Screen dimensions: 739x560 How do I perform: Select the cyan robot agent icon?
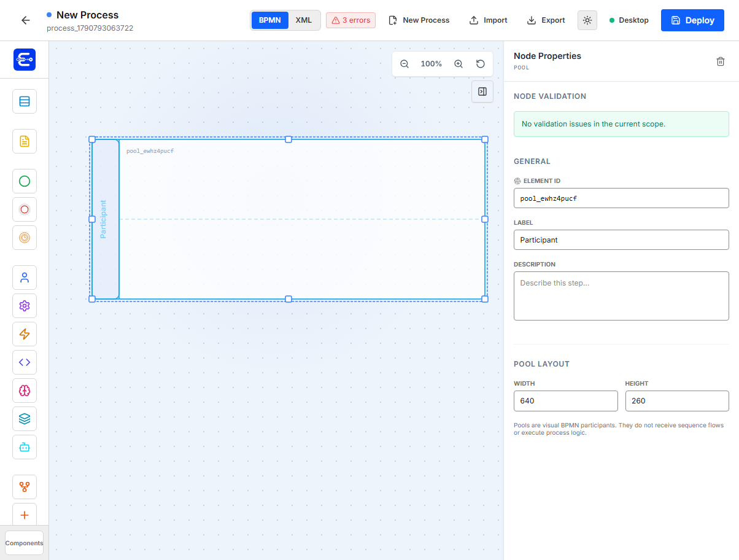click(25, 447)
